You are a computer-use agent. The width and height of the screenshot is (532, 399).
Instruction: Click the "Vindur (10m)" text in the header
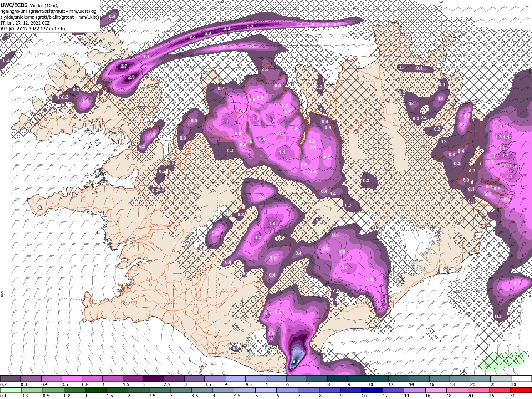[x=44, y=5]
